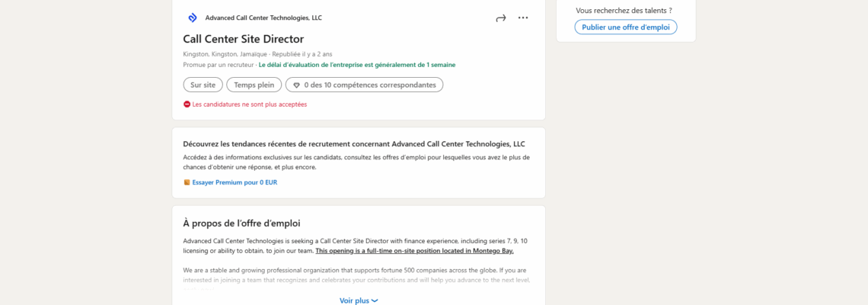Share this job with the arrow icon

click(500, 18)
